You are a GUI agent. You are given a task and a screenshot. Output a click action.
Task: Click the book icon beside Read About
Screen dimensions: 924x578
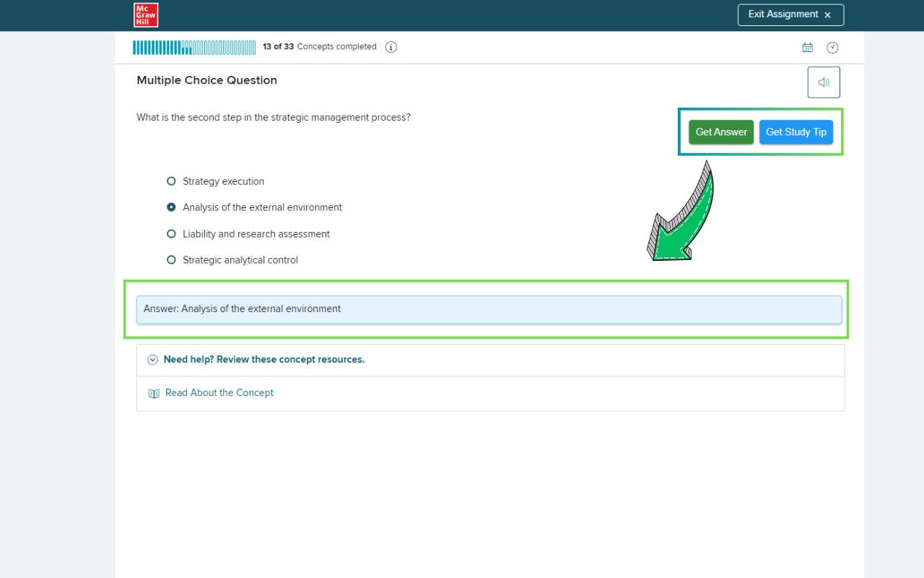154,394
